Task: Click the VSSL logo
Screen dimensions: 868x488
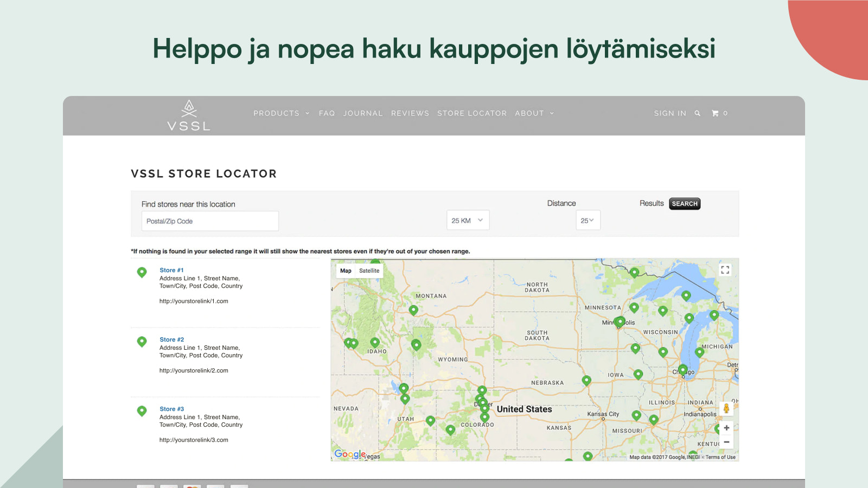Action: (x=189, y=115)
